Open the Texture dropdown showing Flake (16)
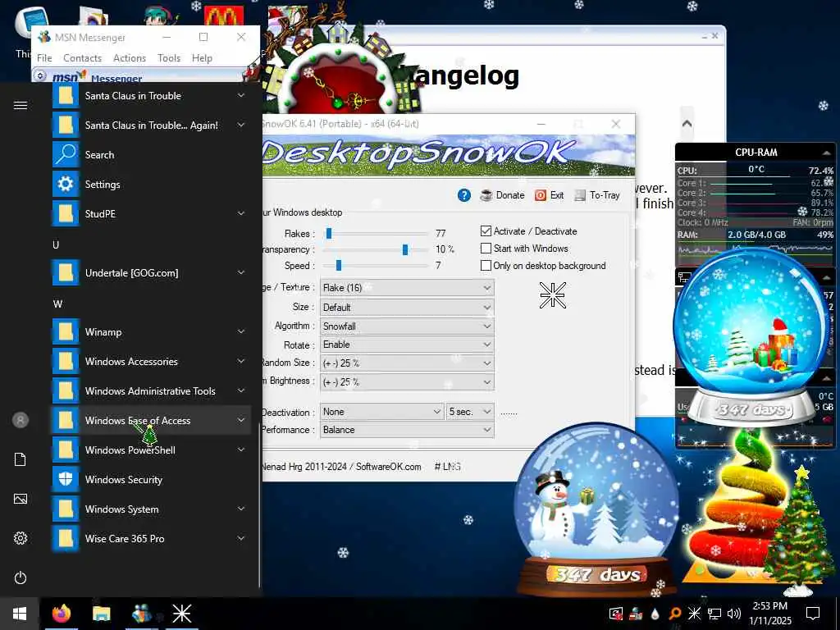Viewport: 840px width, 630px height. click(x=407, y=288)
